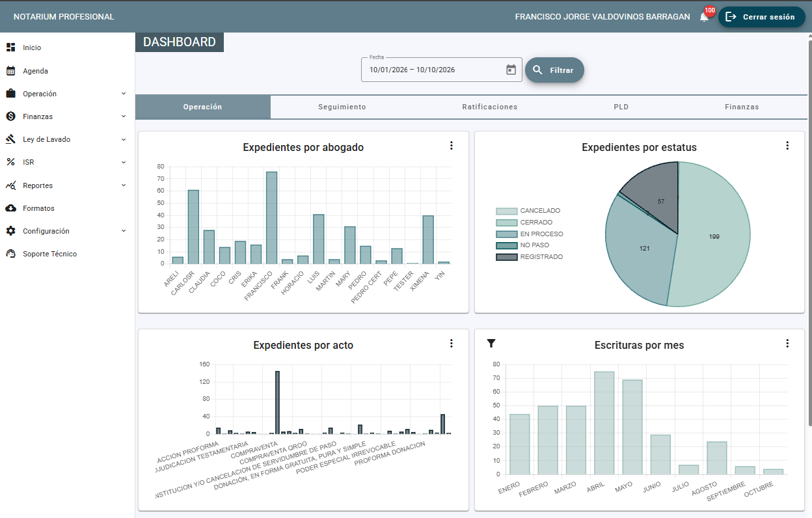Click the Reportes chart icon
The width and height of the screenshot is (812, 518).
10,185
